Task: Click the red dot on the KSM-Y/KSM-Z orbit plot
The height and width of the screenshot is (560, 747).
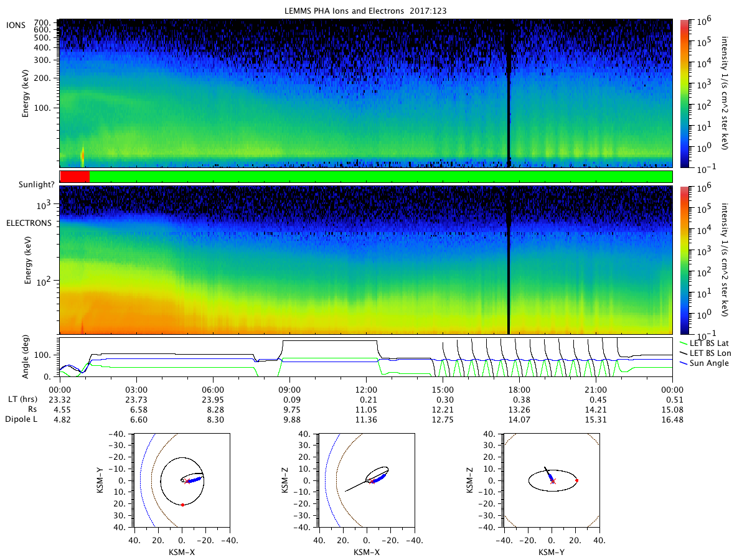Action: [x=577, y=480]
